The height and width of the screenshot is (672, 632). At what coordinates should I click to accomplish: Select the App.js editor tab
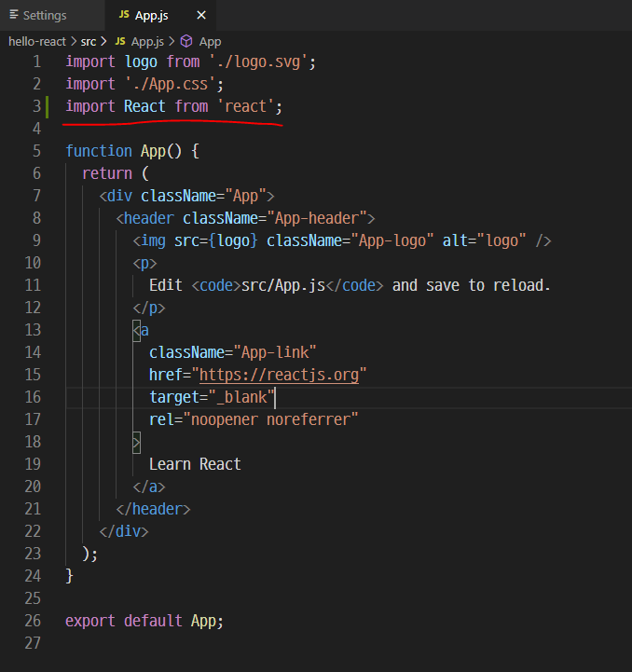159,16
